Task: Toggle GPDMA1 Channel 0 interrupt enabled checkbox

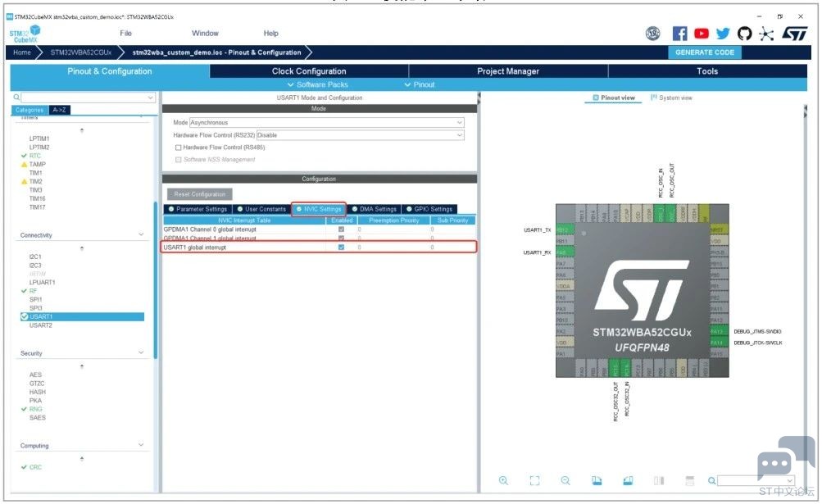Action: [341, 229]
